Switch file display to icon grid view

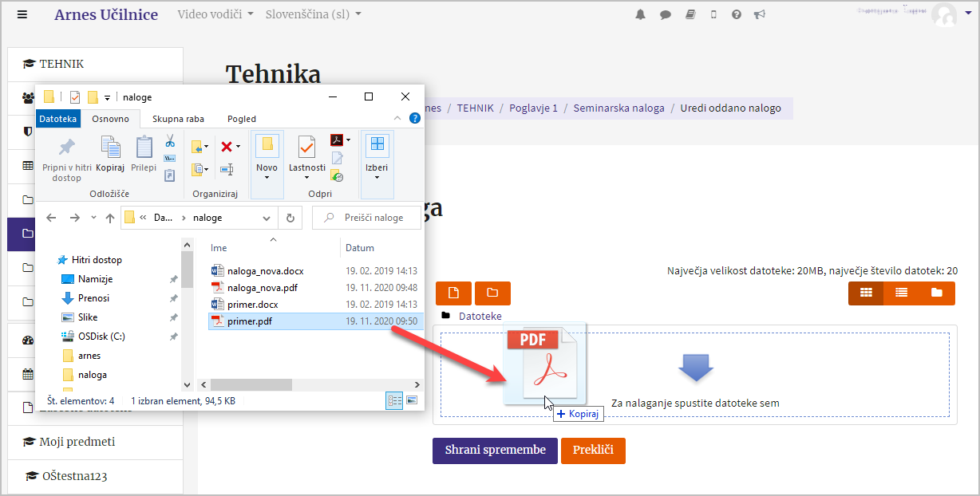tap(866, 293)
